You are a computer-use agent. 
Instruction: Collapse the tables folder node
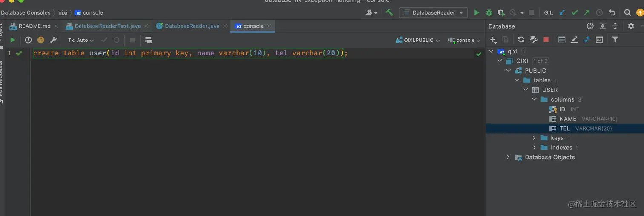517,80
